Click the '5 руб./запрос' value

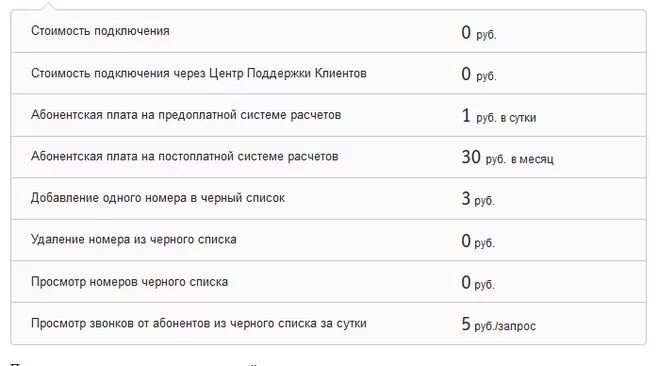point(499,324)
